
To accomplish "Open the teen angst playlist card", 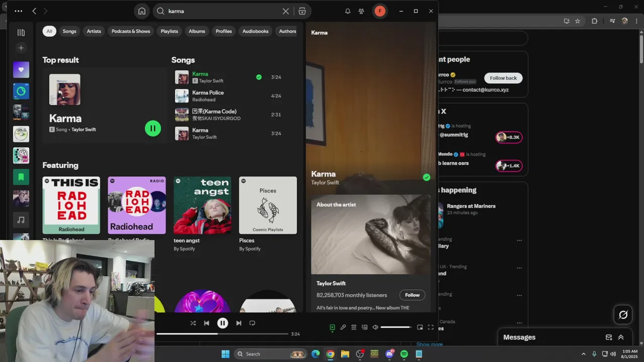I will pyautogui.click(x=202, y=214).
